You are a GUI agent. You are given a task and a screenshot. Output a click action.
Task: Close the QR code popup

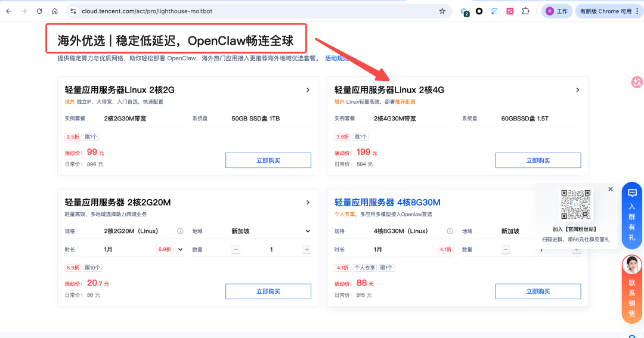point(611,190)
